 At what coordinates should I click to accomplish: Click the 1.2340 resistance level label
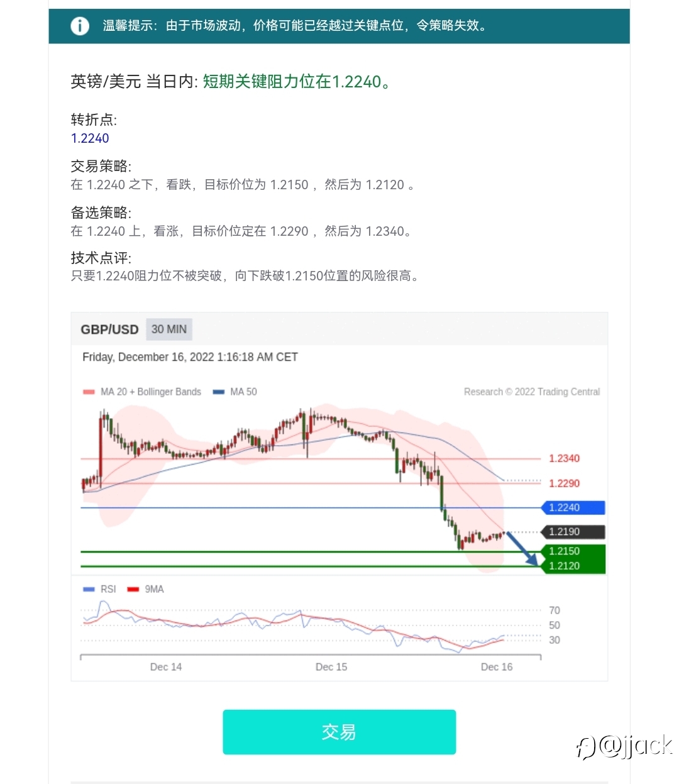click(x=564, y=458)
